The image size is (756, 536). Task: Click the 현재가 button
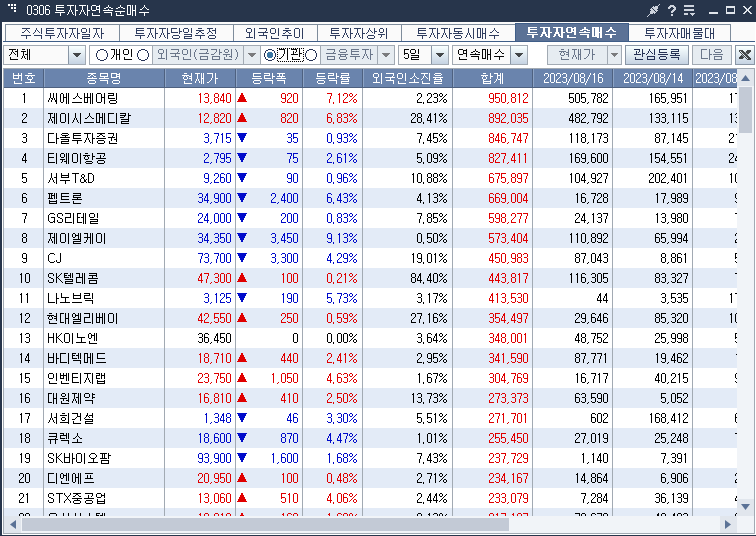click(x=577, y=55)
